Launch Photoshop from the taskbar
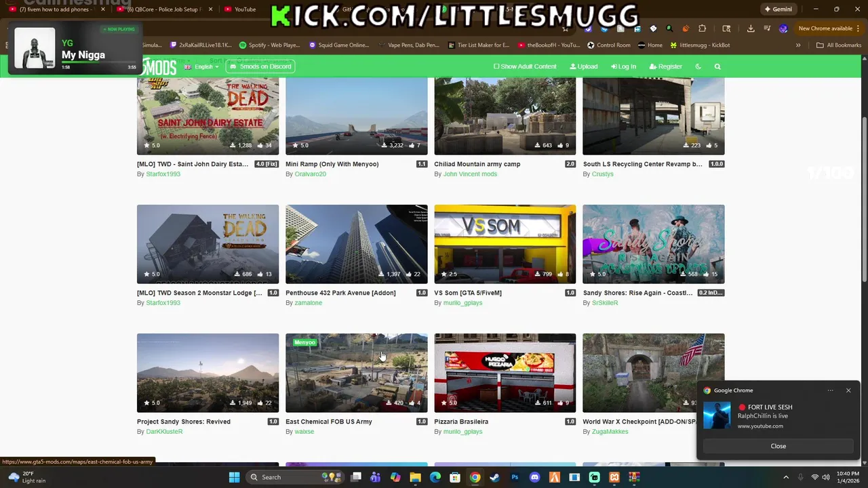Viewport: 868px width, 488px height. coord(515,477)
